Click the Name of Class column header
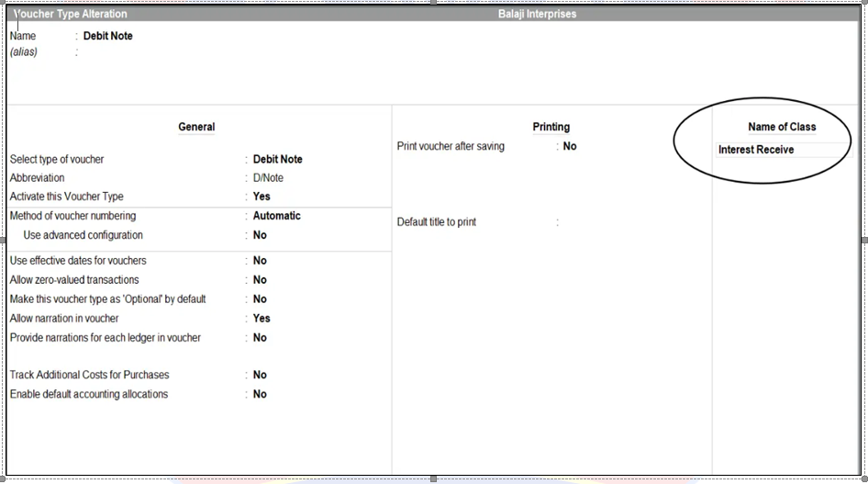868x484 pixels. point(782,127)
